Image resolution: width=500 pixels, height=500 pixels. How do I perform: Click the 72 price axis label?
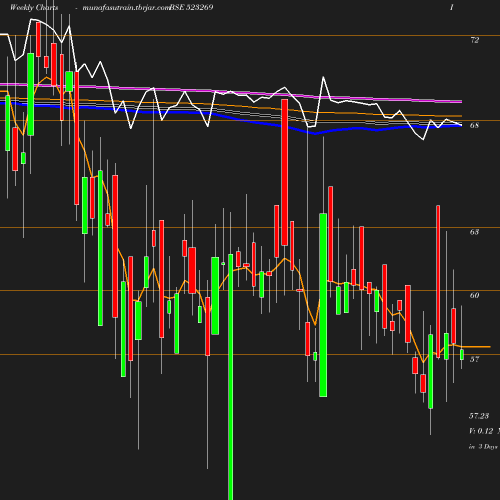pyautogui.click(x=474, y=40)
